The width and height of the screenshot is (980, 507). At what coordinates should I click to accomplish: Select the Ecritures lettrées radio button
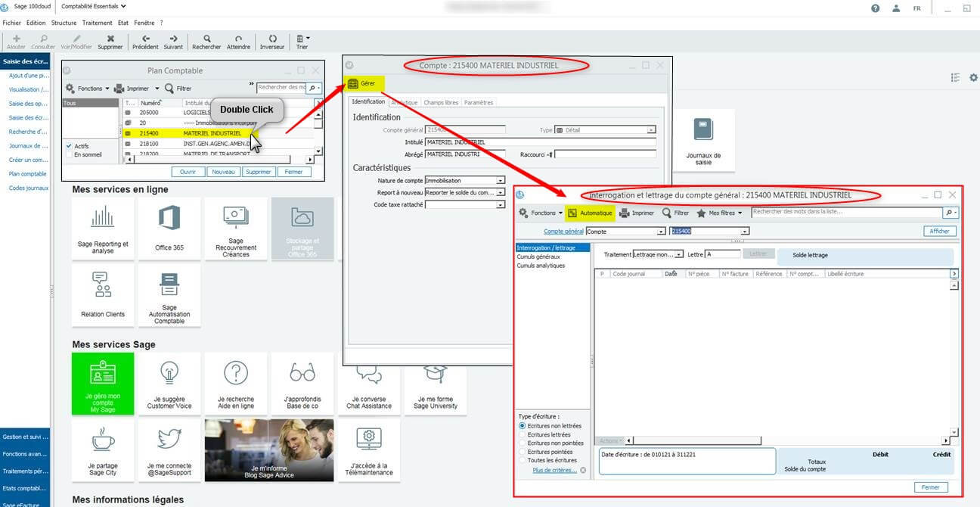(522, 435)
